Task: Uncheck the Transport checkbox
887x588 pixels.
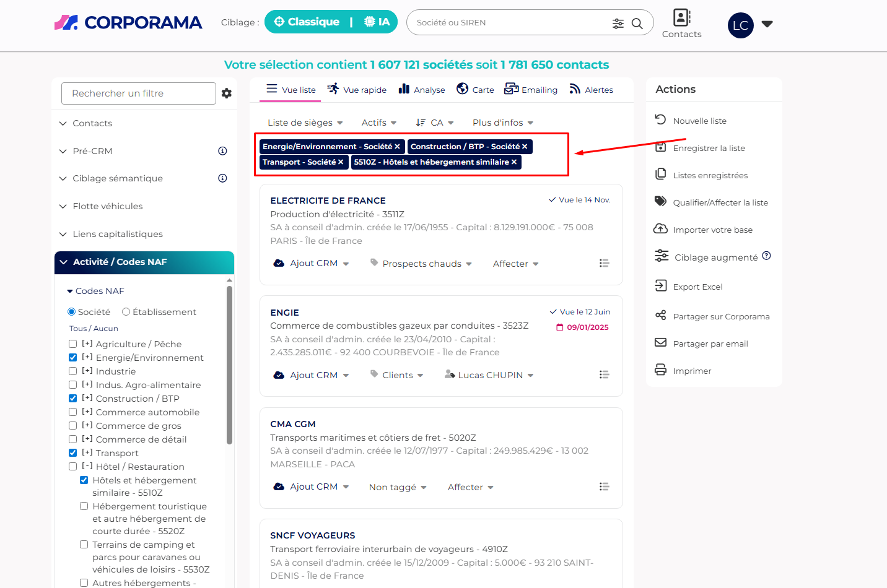Action: pos(73,453)
